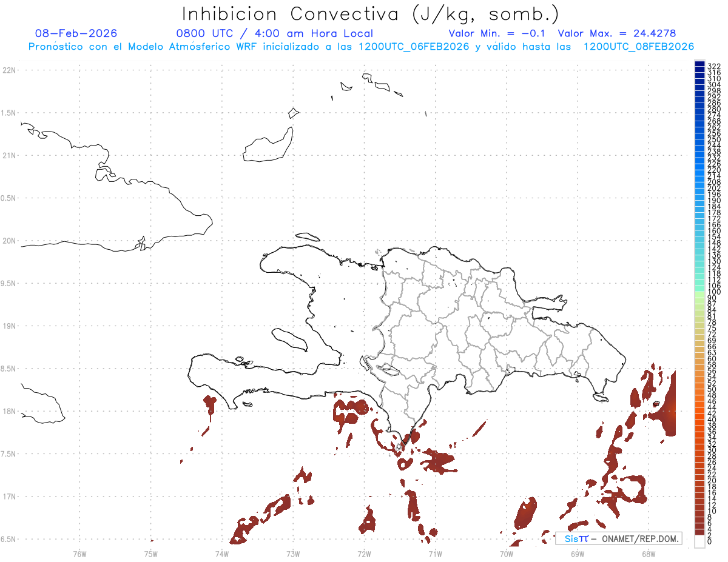Click the white swatch at color scale bottom
Screen dimensions: 728x562
[x=699, y=541]
